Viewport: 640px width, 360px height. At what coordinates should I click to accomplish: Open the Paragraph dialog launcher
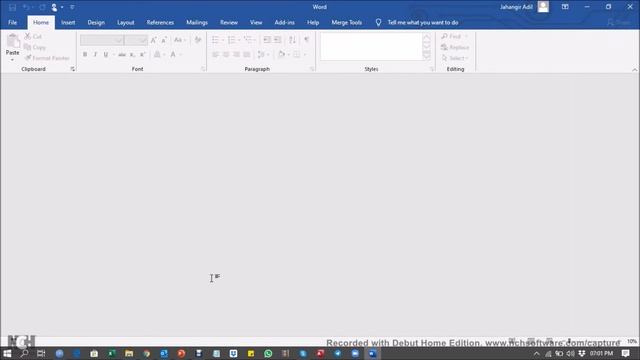pos(312,69)
